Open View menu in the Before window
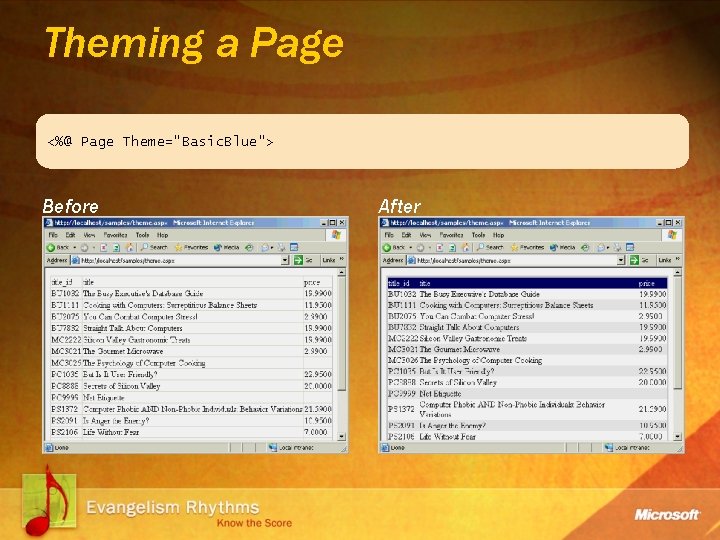The image size is (720, 540). click(89, 235)
